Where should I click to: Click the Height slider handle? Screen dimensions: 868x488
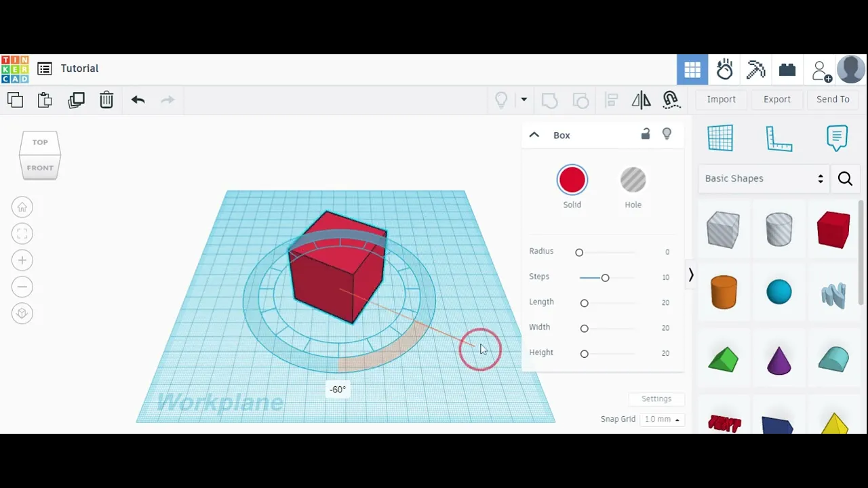coord(584,353)
